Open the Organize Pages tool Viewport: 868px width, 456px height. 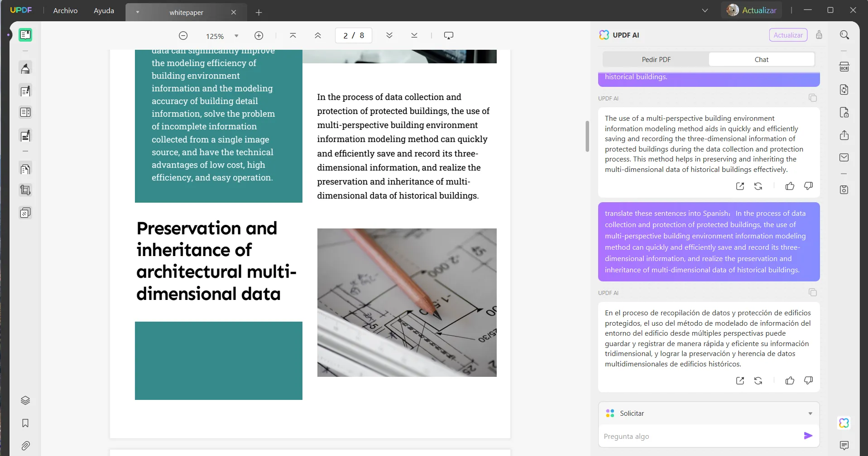[25, 169]
